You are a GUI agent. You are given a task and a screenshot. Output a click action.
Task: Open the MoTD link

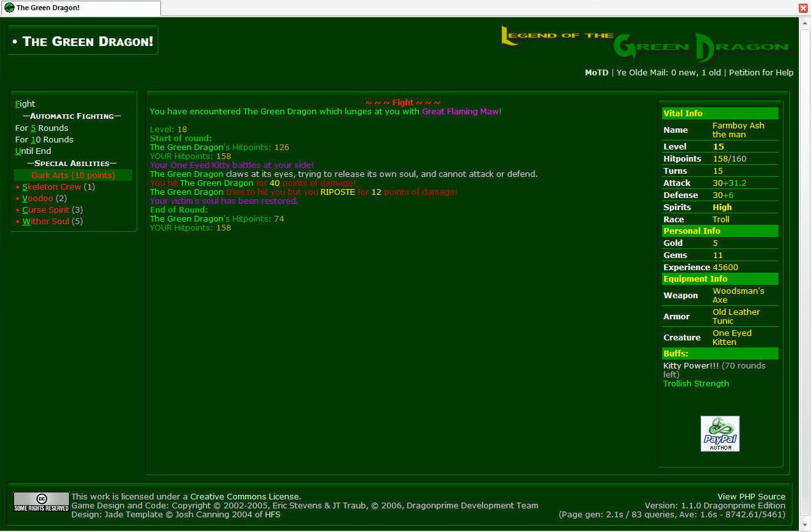click(596, 73)
